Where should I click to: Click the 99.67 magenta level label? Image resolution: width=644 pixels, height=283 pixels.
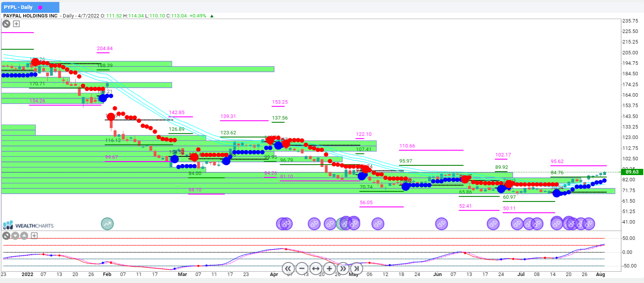(x=111, y=157)
